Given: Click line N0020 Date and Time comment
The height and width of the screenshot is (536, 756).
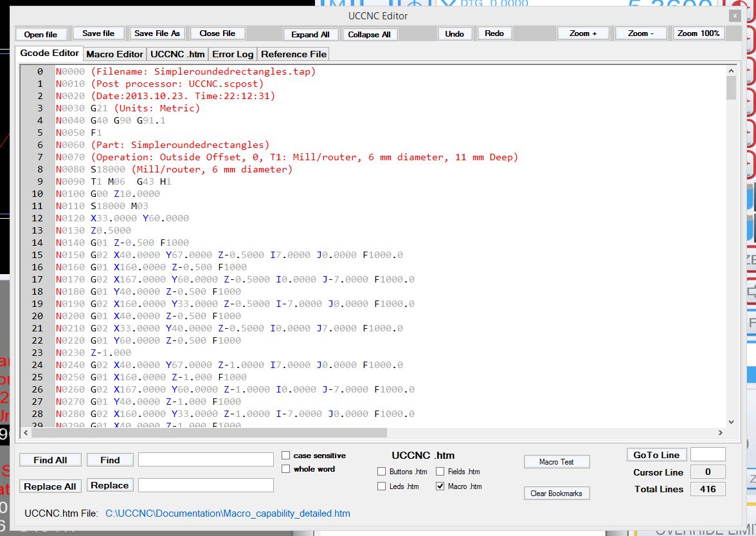Looking at the screenshot, I should (x=165, y=96).
